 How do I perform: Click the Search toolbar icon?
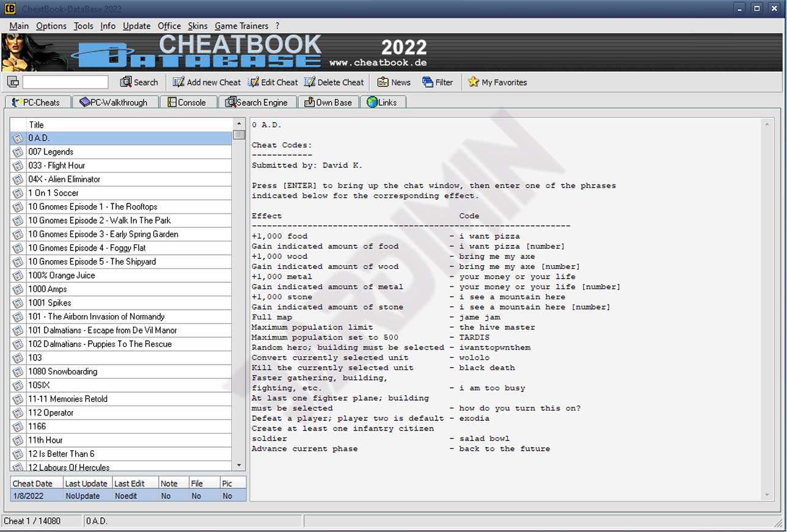126,82
